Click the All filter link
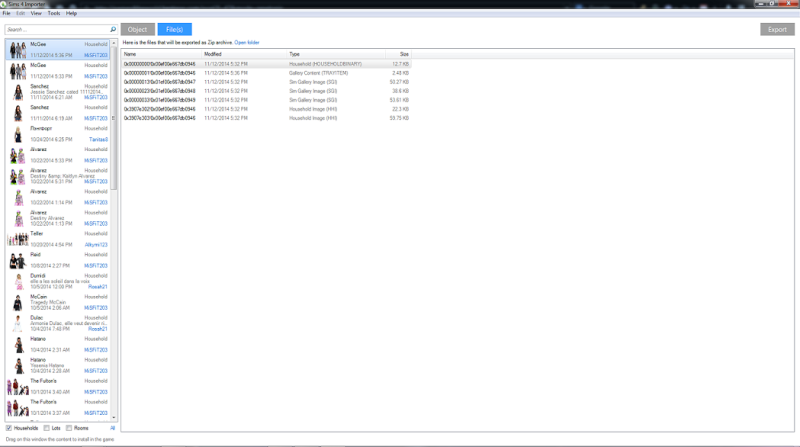Image resolution: width=800 pixels, height=447 pixels. [x=113, y=428]
